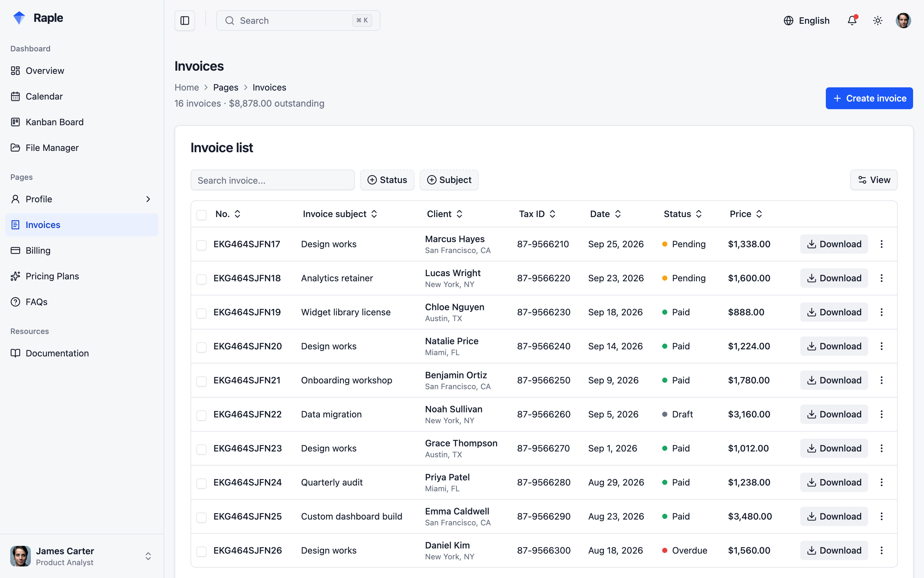
Task: Download the overdue Daniel Kim invoice
Action: 834,550
